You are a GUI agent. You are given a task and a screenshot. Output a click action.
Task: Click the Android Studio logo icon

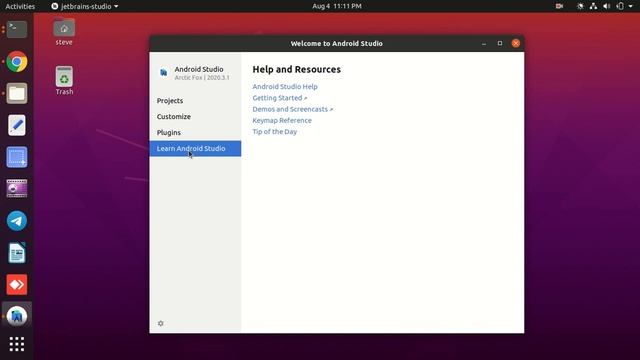[x=164, y=73]
